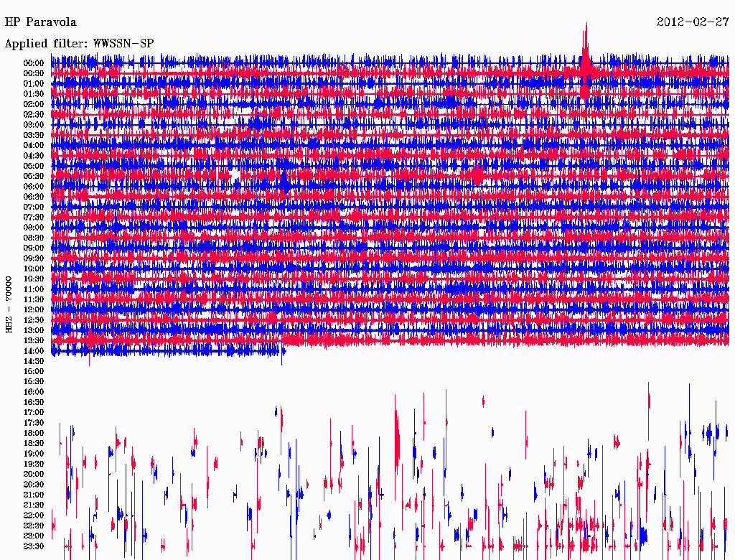Click the 18:00 time label
This screenshot has width=735, height=560.
(34, 433)
